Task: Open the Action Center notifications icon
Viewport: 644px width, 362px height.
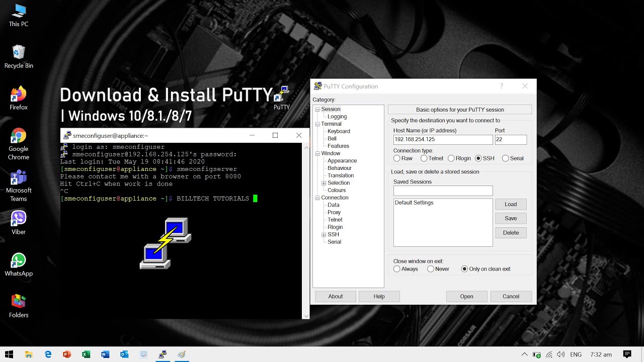Action: tap(627, 354)
